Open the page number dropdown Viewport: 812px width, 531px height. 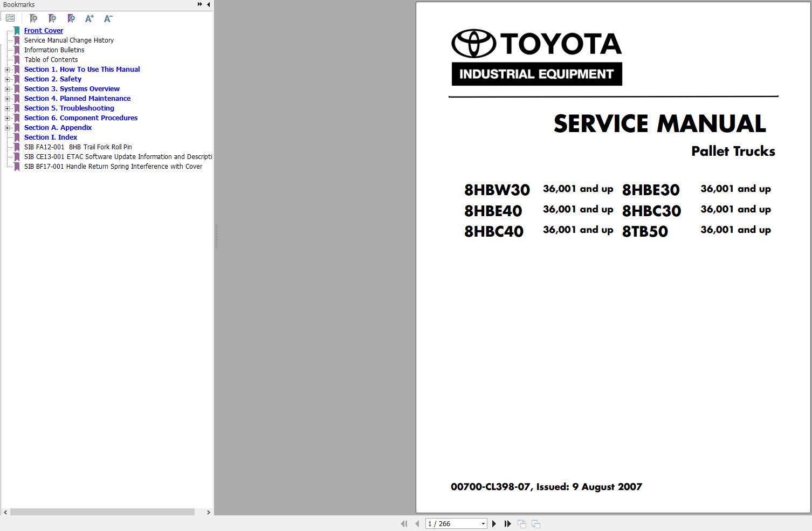coord(483,523)
